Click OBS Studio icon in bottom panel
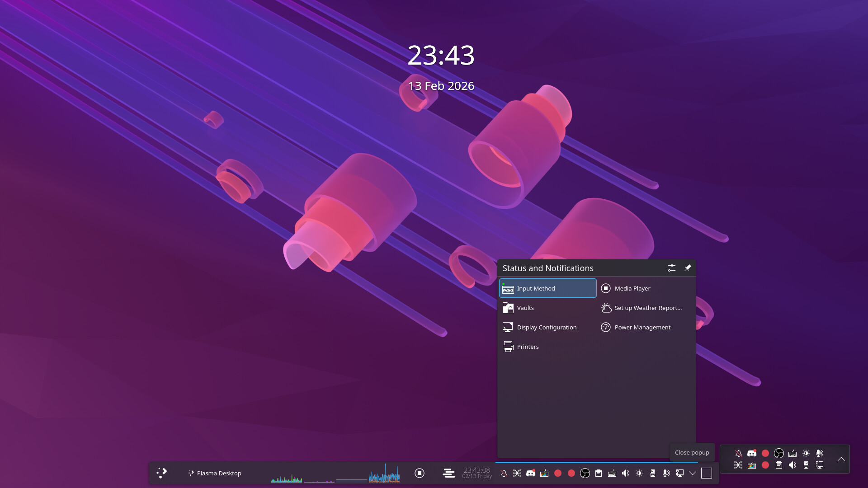Screen dimensions: 868x488 tap(585, 473)
